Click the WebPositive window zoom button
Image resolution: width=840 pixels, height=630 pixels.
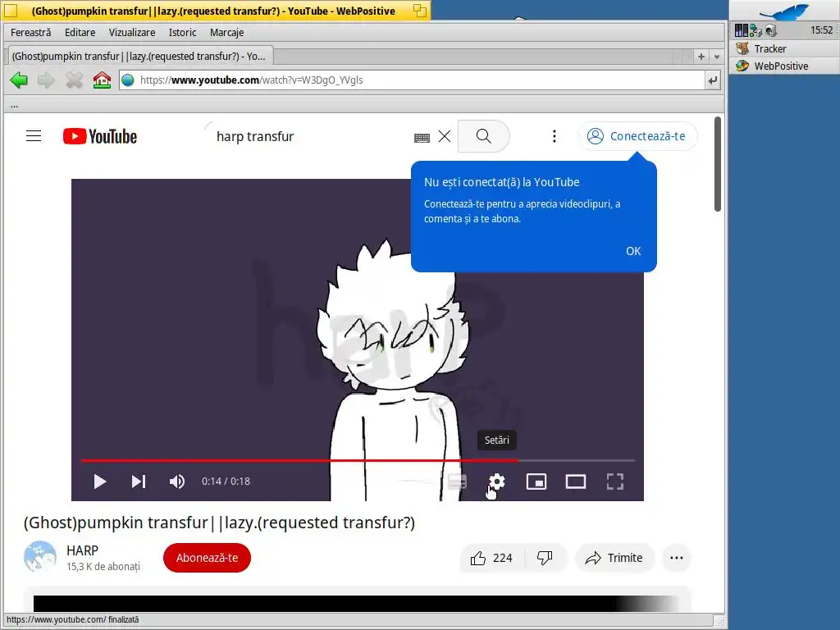420,11
